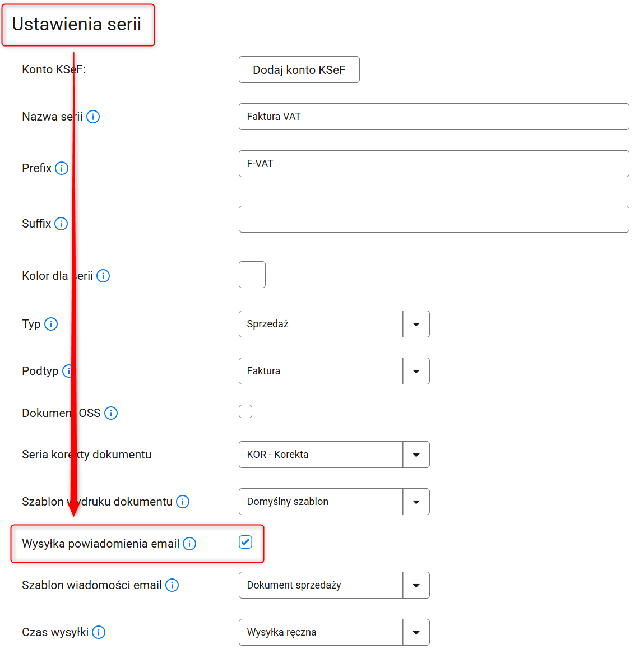
Task: Click the empty Suffix input field
Action: 433,219
